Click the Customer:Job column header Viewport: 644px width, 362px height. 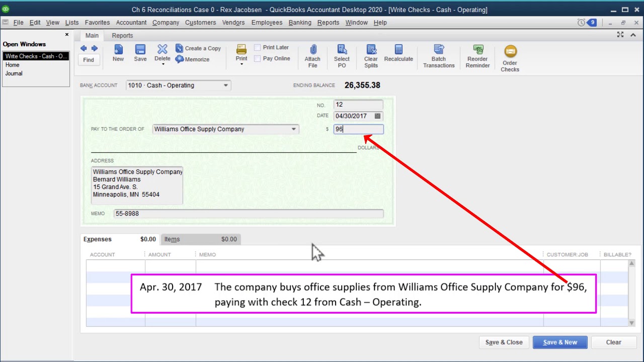(567, 255)
